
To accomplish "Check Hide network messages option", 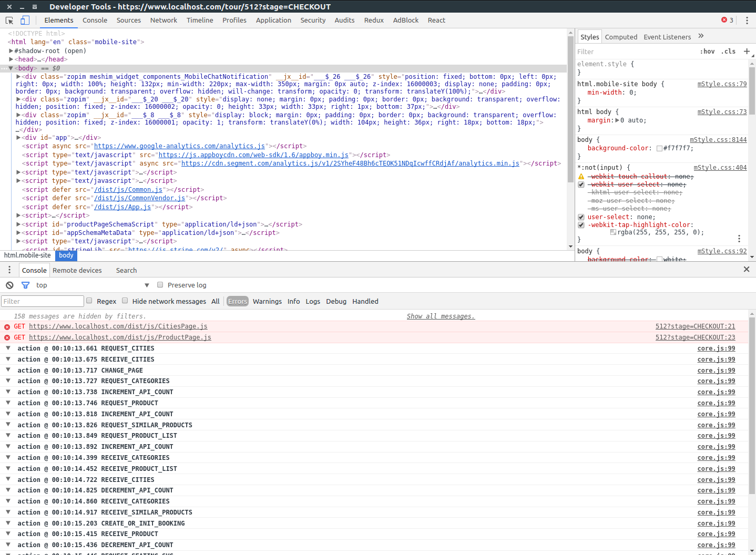I will point(125,301).
